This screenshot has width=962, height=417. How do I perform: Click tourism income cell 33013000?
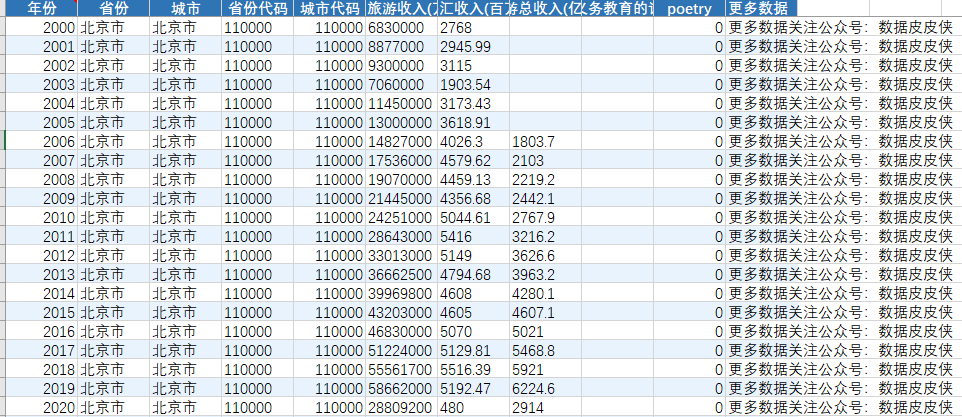point(401,256)
